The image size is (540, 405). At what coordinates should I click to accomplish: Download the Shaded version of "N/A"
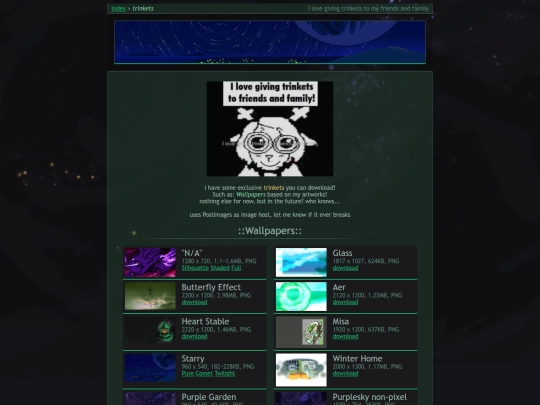(220, 268)
